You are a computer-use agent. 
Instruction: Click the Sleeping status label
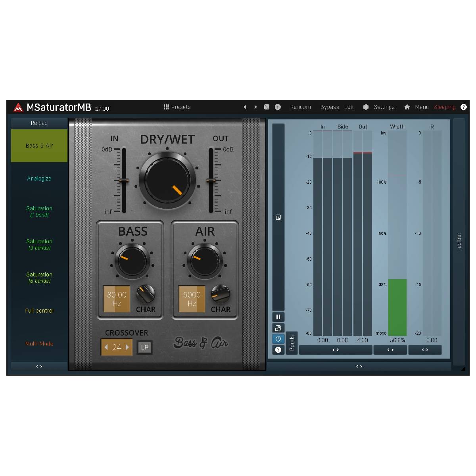coord(445,107)
